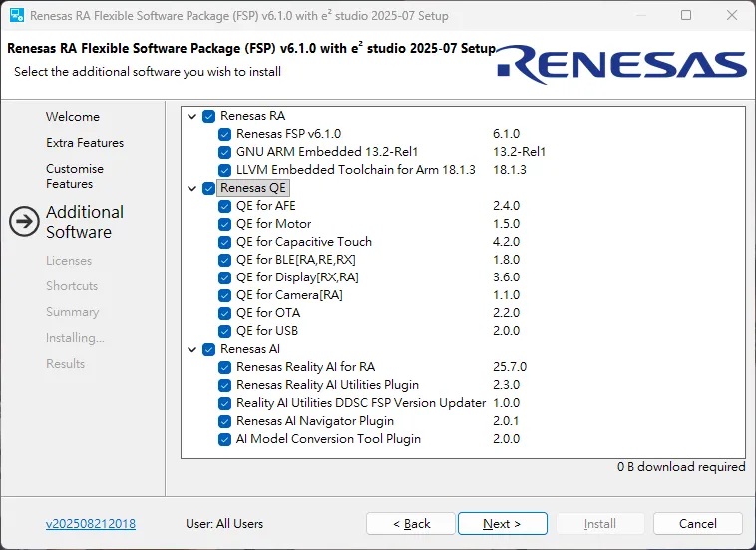Disable QE for USB checkbox
756x550 pixels.
[225, 331]
